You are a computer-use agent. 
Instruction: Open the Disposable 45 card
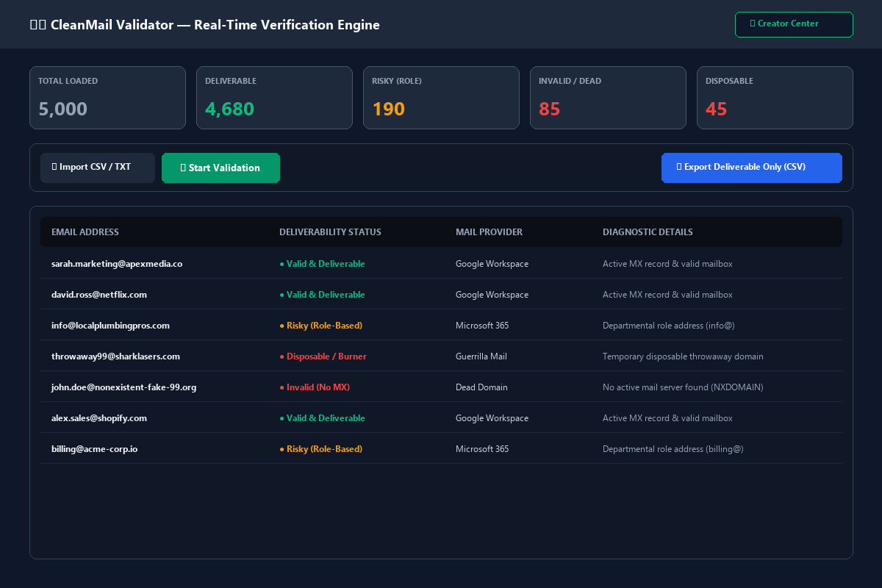click(x=775, y=98)
